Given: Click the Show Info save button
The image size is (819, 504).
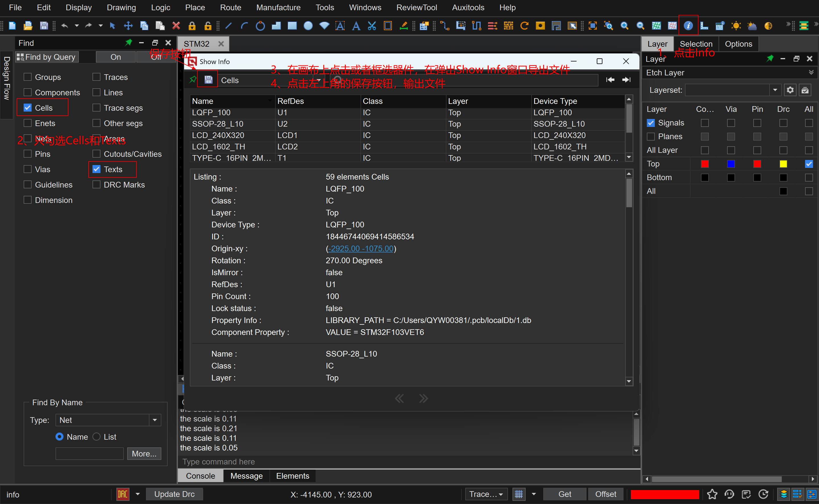Looking at the screenshot, I should (x=208, y=80).
